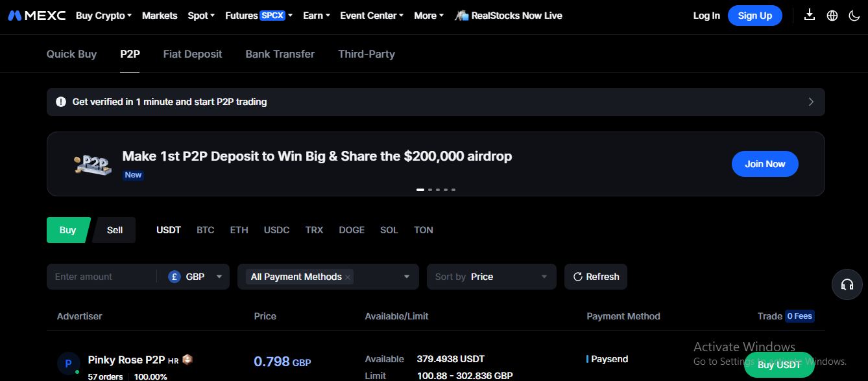868x381 pixels.
Task: Switch to the Bank Transfer tab
Action: coord(280,54)
